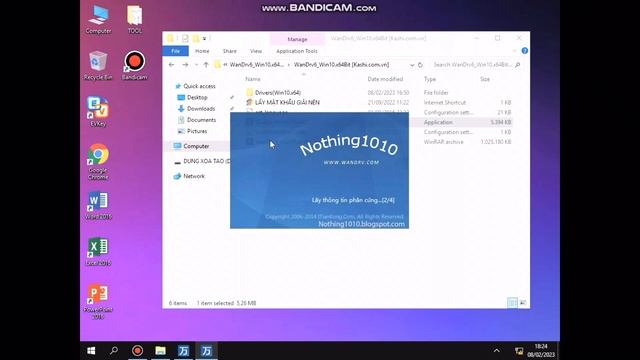
Task: Click WanDrv6_Win10.x64 breadcrumb segment
Action: [x=256, y=65]
